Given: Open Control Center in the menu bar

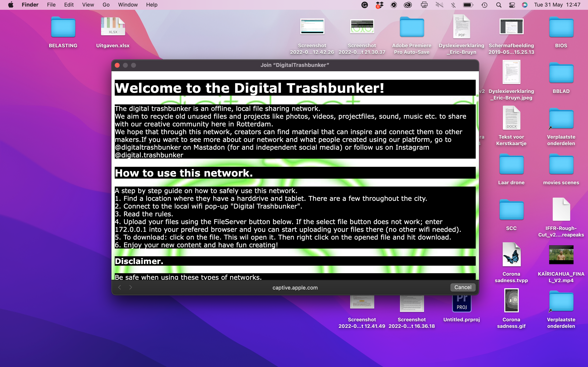Looking at the screenshot, I should point(512,5).
